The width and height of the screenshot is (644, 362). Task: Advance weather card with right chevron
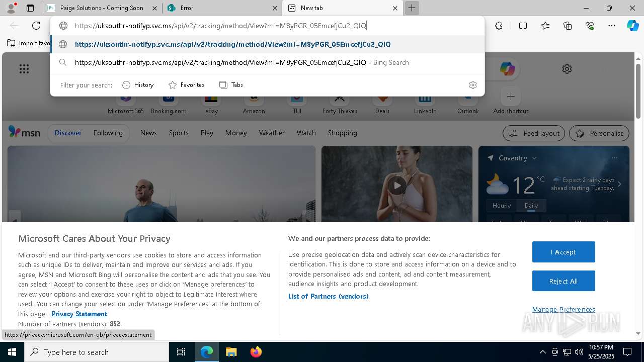coord(619,184)
